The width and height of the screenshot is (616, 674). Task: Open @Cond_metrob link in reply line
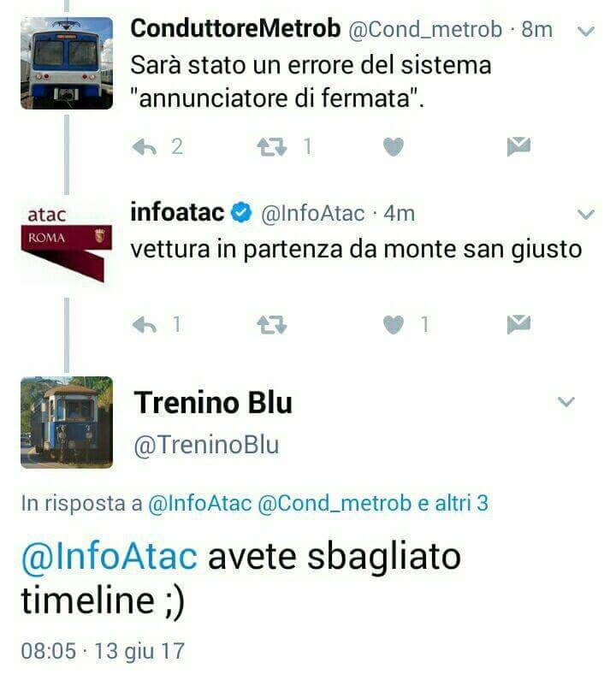coord(335,503)
